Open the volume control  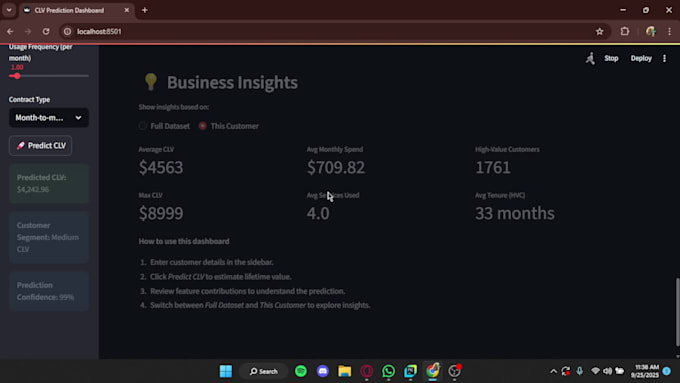pos(607,371)
